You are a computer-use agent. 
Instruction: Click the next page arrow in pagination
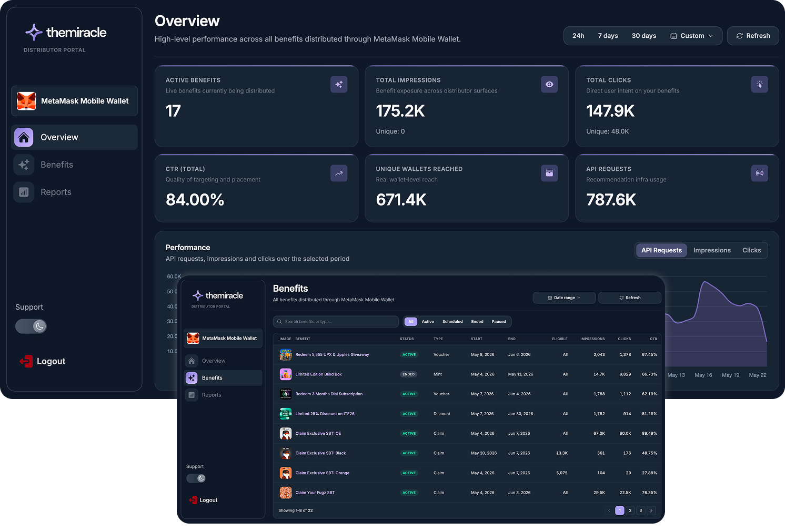coord(651,510)
